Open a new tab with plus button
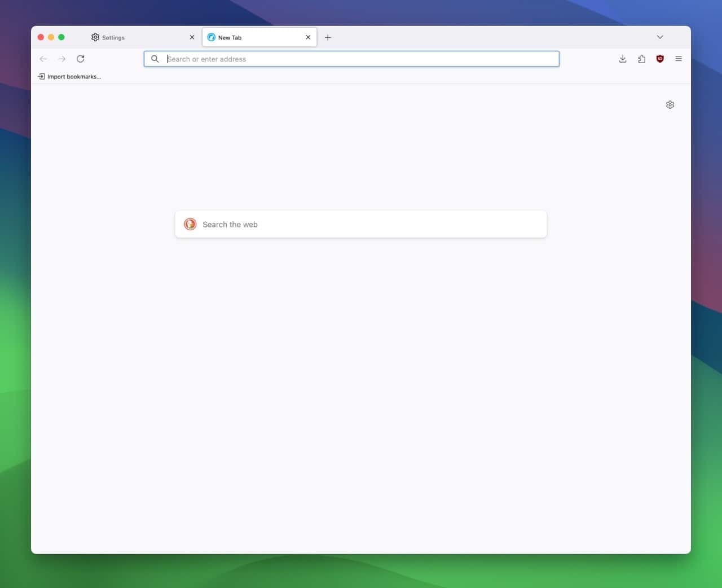 pos(328,37)
